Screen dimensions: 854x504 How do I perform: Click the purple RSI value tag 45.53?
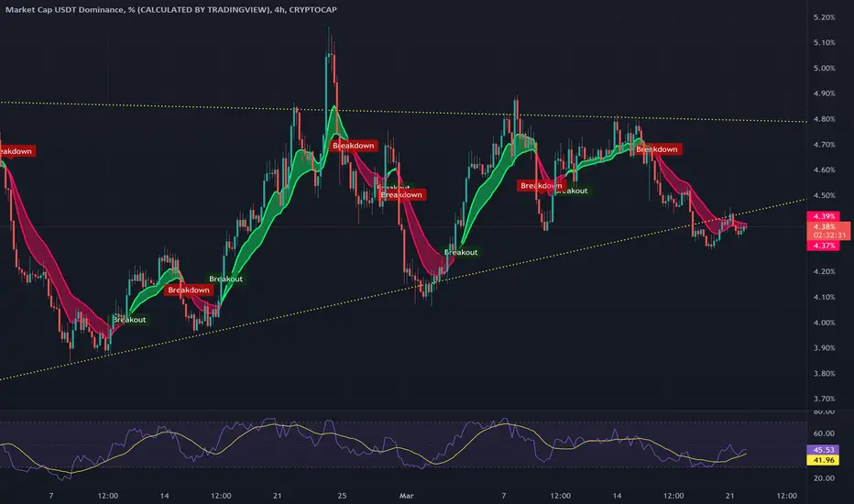tap(823, 450)
